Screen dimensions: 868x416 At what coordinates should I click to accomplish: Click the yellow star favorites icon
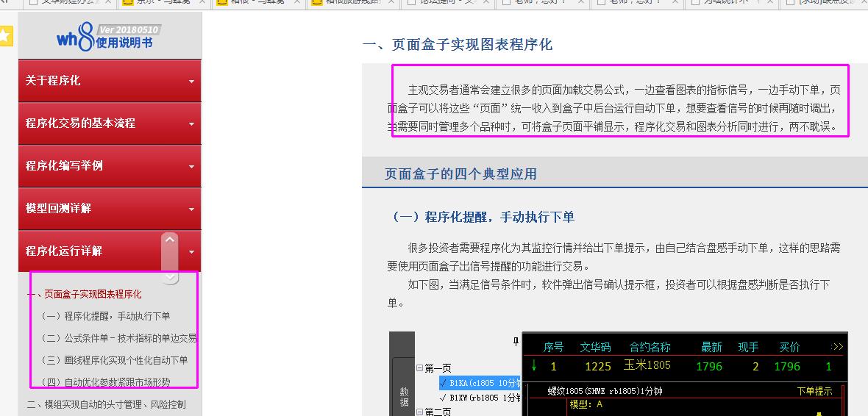[5, 37]
